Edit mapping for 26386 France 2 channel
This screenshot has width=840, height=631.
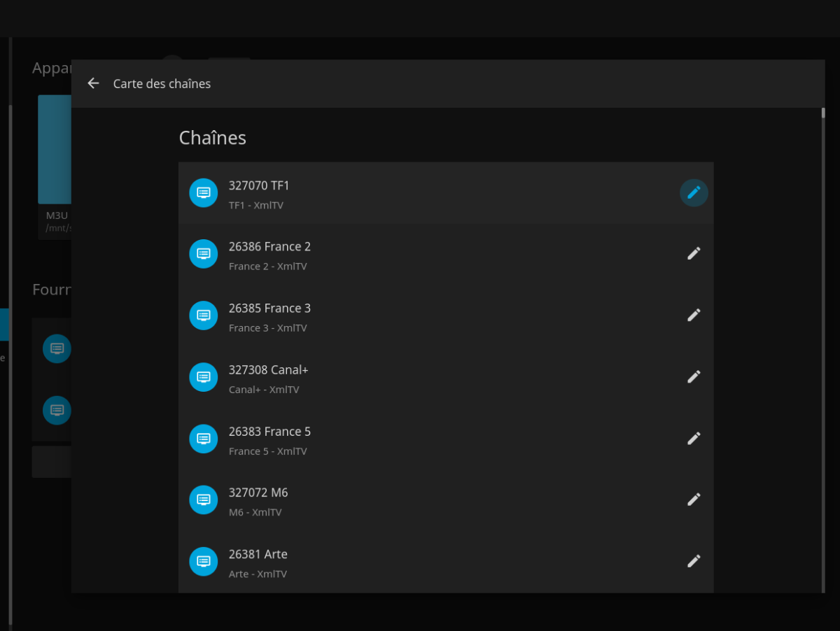point(694,253)
